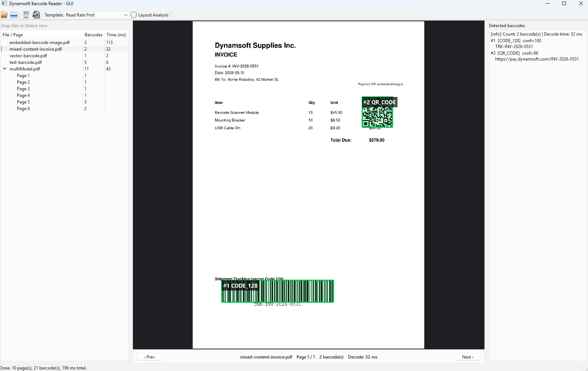Click the Template: label
The image size is (588, 371).
pos(54,15)
